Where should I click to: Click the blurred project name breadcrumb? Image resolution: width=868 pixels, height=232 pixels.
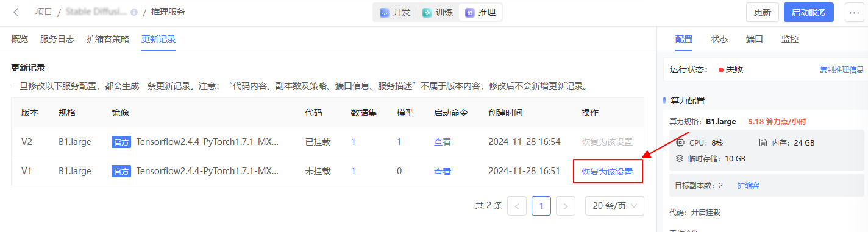tap(96, 12)
